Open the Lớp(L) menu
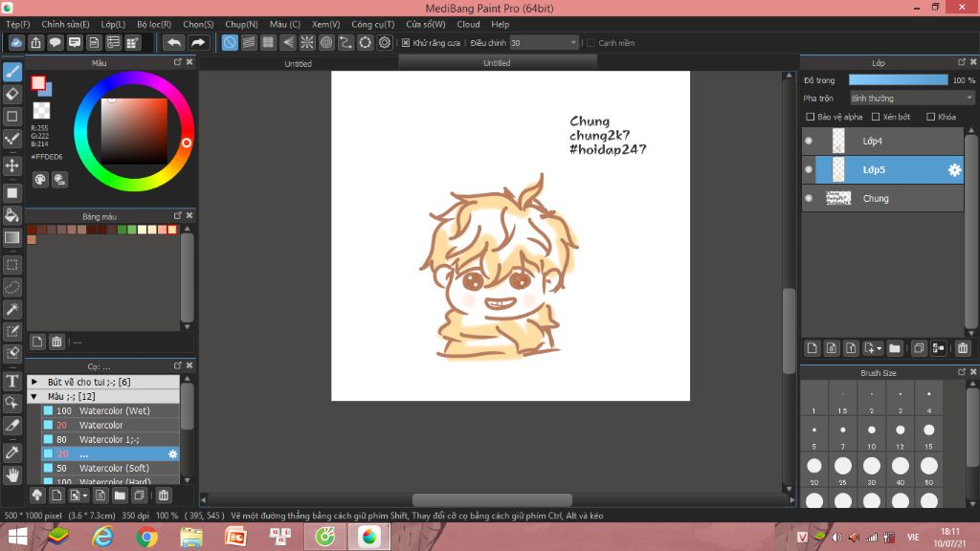Screen dimensions: 980x551 coord(113,24)
